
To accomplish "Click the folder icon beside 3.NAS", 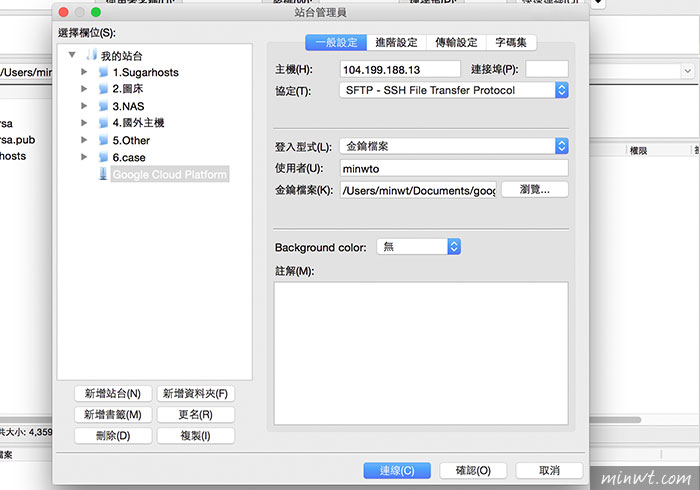I will click(x=103, y=106).
